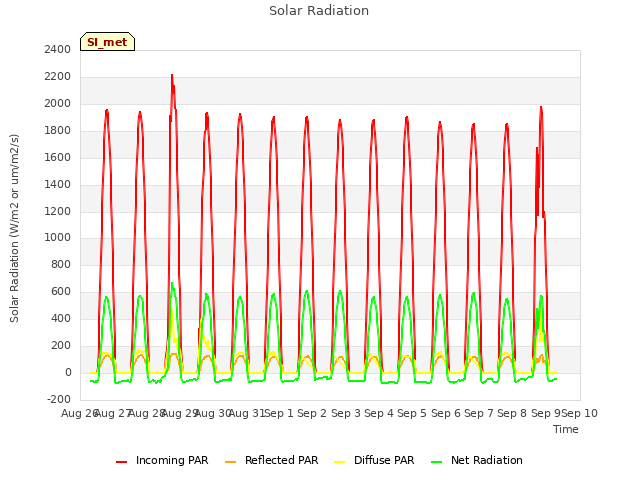Image resolution: width=640 pixels, height=480 pixels.
Task: Click the SI_met label badge
Action: pos(107,42)
